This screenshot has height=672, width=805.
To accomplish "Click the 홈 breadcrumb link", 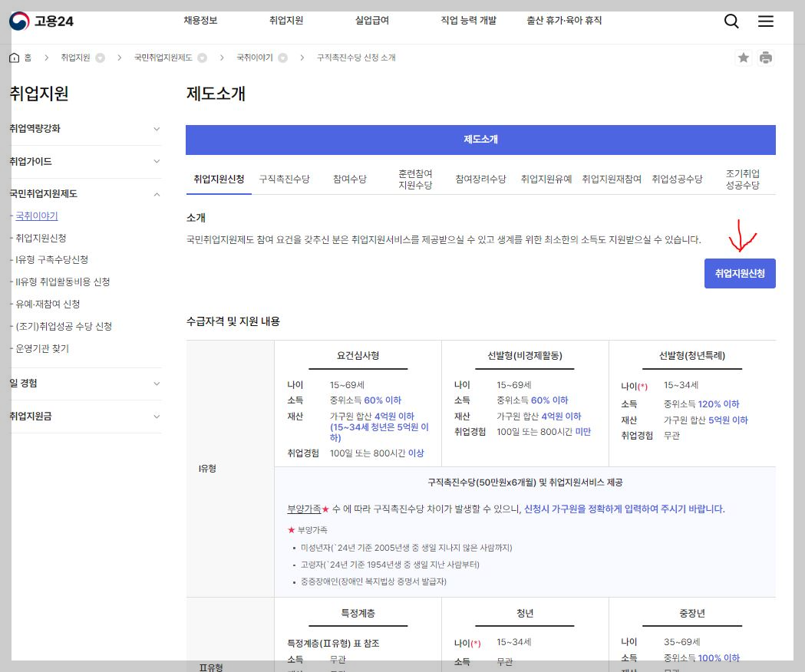I will pos(28,58).
